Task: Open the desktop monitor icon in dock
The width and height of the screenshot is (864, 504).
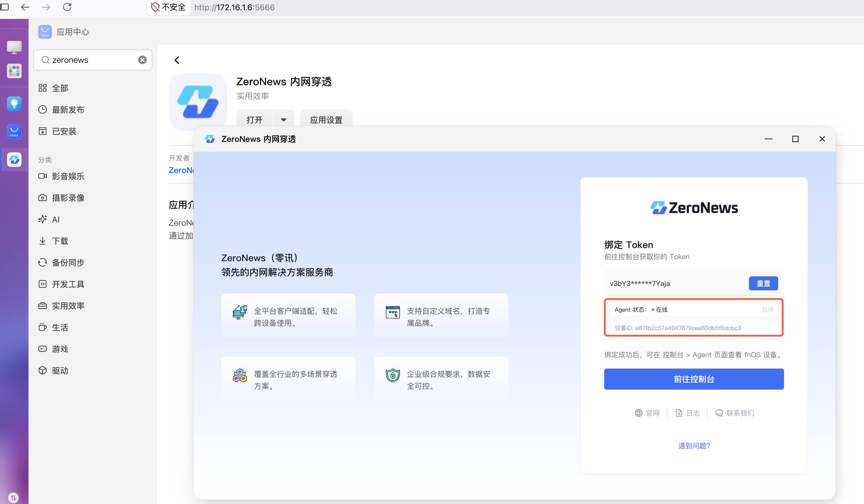Action: 14,47
